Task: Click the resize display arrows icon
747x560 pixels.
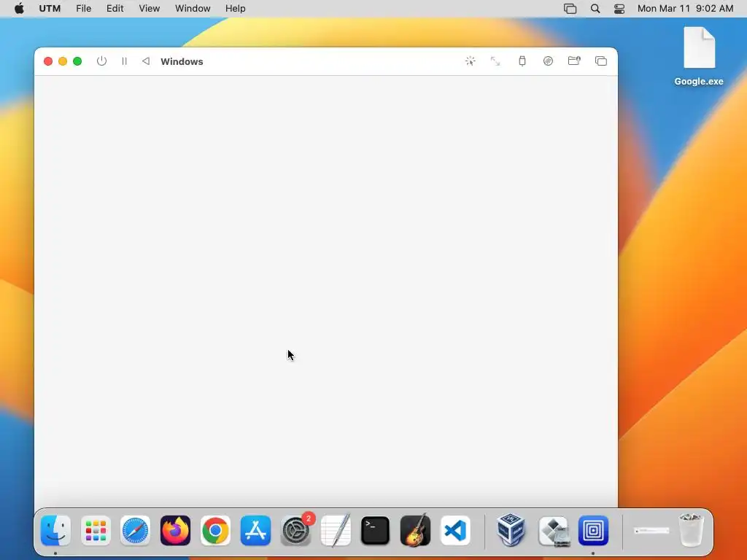Action: [x=495, y=61]
